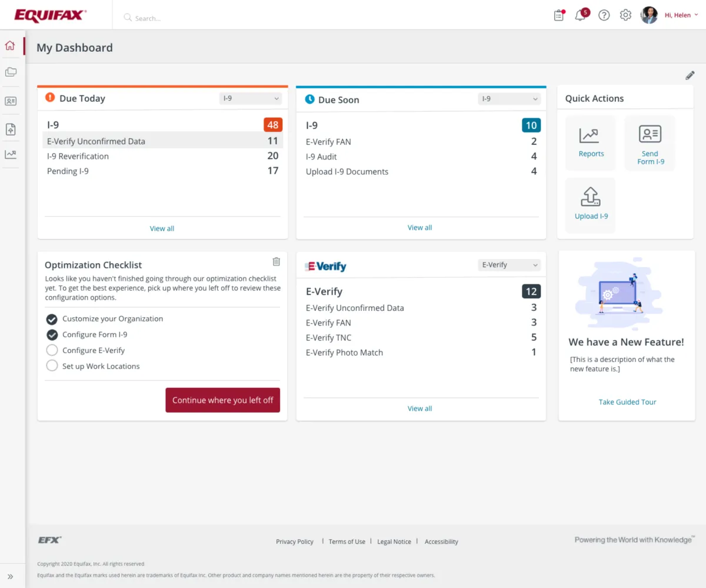Click View all in E-Verify card
The width and height of the screenshot is (706, 588).
420,408
